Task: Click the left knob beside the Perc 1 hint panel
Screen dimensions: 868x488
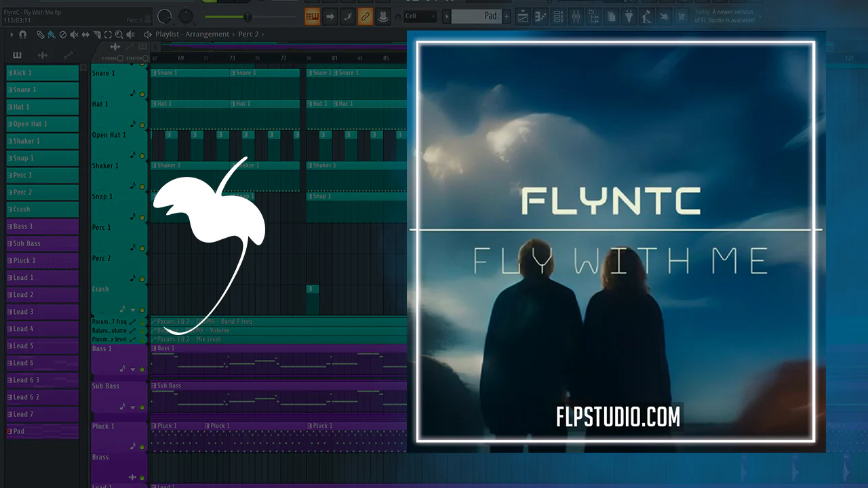Action: 165,16
